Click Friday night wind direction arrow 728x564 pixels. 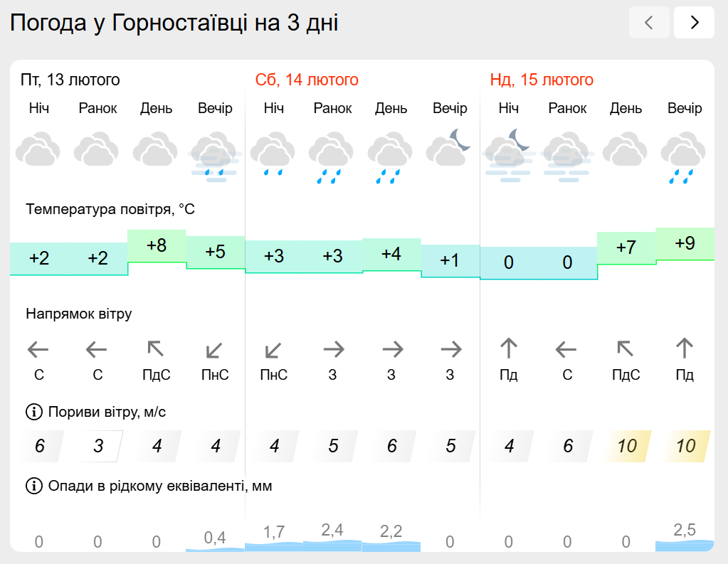point(38,350)
